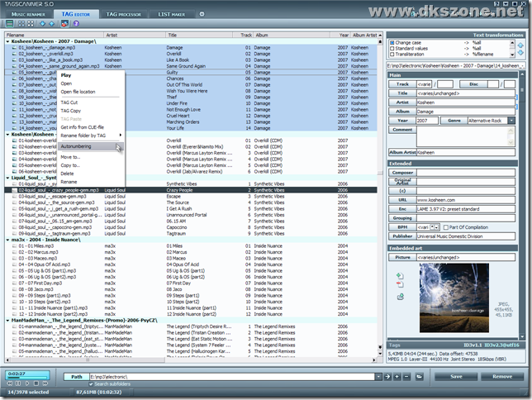The width and height of the screenshot is (532, 400).
Task: Click the Track field button
Action: (x=402, y=84)
